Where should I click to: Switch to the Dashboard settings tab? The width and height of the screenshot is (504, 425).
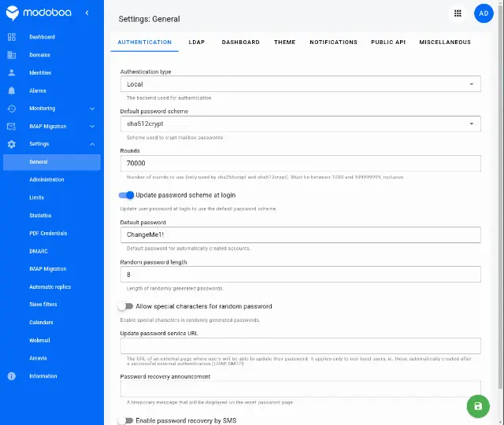tap(241, 42)
